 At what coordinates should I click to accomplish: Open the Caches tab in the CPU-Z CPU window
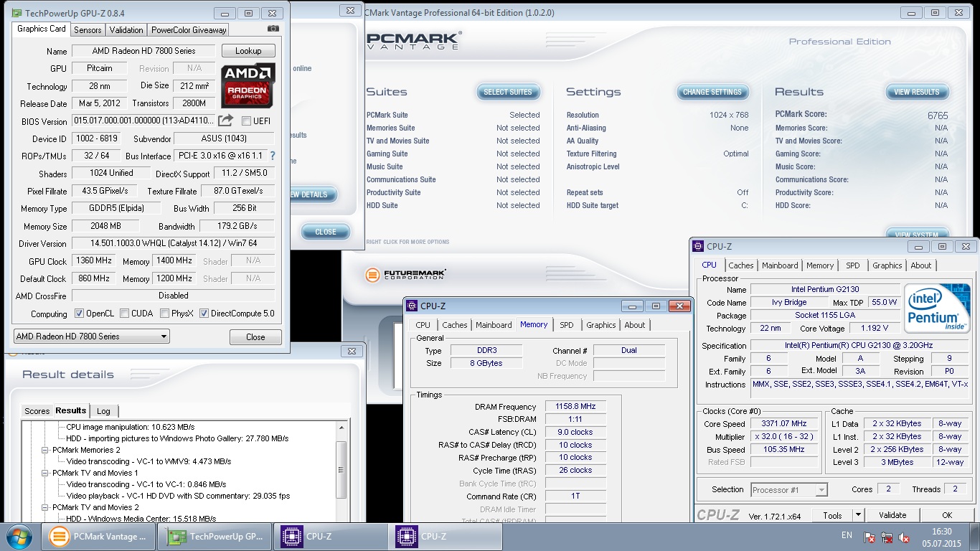click(x=741, y=265)
